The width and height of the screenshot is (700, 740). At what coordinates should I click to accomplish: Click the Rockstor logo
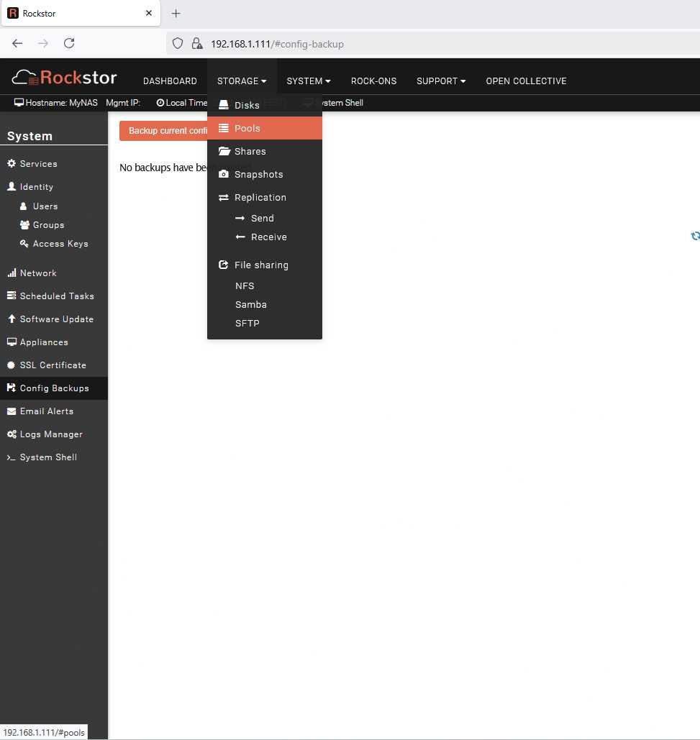(x=64, y=78)
